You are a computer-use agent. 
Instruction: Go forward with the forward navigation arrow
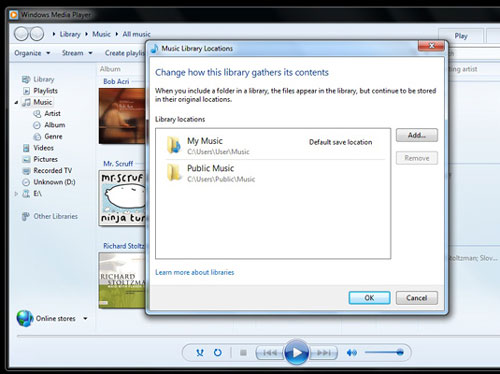pos(37,34)
